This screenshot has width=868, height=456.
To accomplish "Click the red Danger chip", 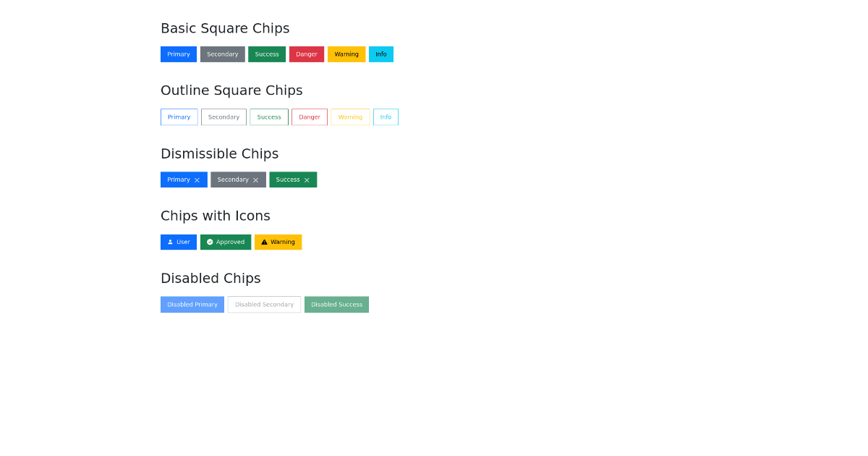I will [307, 54].
